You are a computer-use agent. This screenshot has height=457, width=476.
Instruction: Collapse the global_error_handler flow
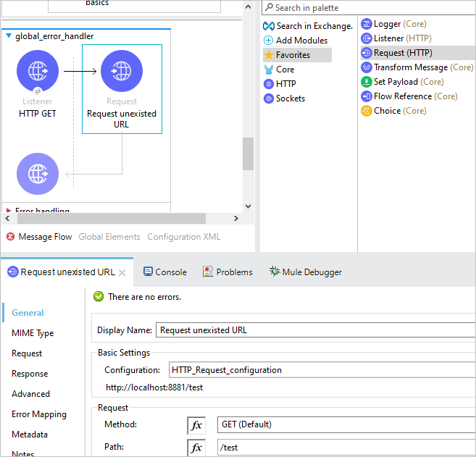click(x=9, y=35)
